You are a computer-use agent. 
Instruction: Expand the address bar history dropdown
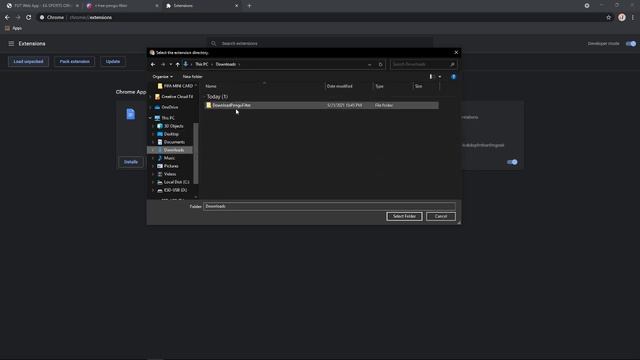[x=369, y=64]
